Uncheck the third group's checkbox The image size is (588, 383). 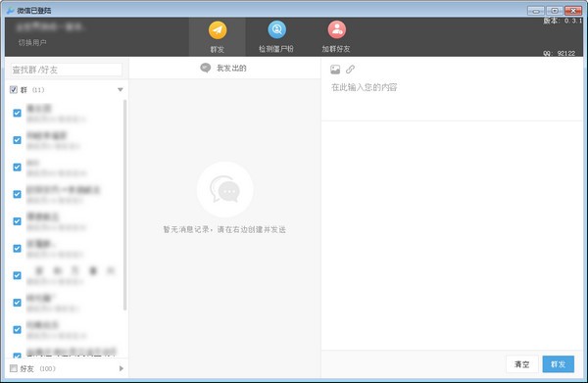17,168
